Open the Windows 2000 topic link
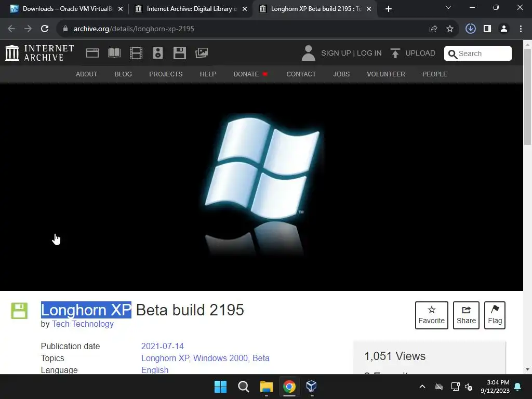Viewport: 532px width, 399px height. (x=220, y=358)
